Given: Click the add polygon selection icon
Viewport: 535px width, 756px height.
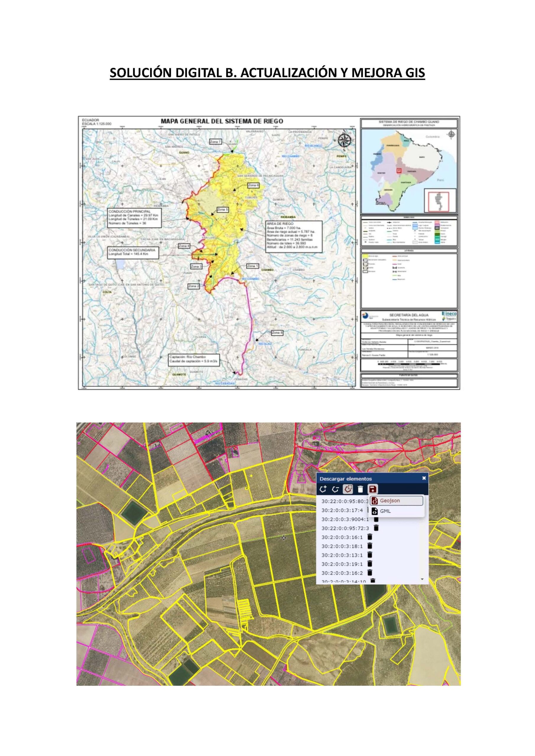Looking at the screenshot, I should (x=323, y=489).
